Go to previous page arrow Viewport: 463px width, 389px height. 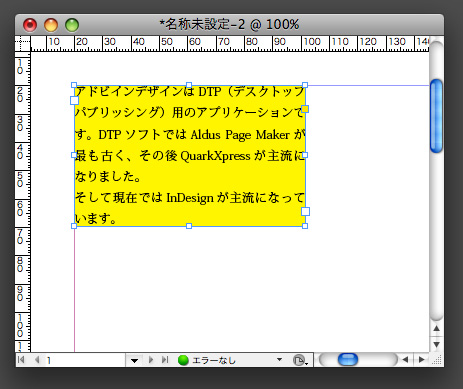tap(37, 360)
